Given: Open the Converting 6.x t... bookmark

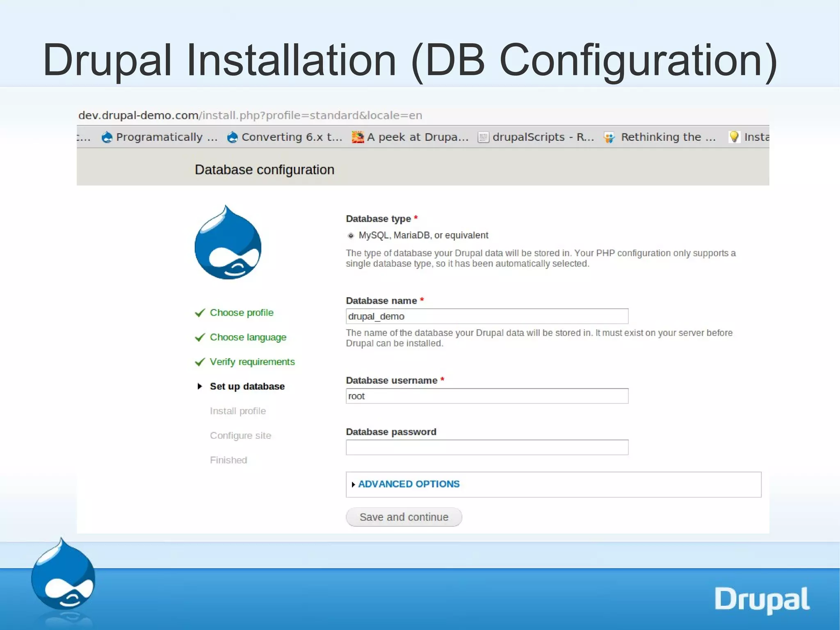Looking at the screenshot, I should pyautogui.click(x=285, y=137).
